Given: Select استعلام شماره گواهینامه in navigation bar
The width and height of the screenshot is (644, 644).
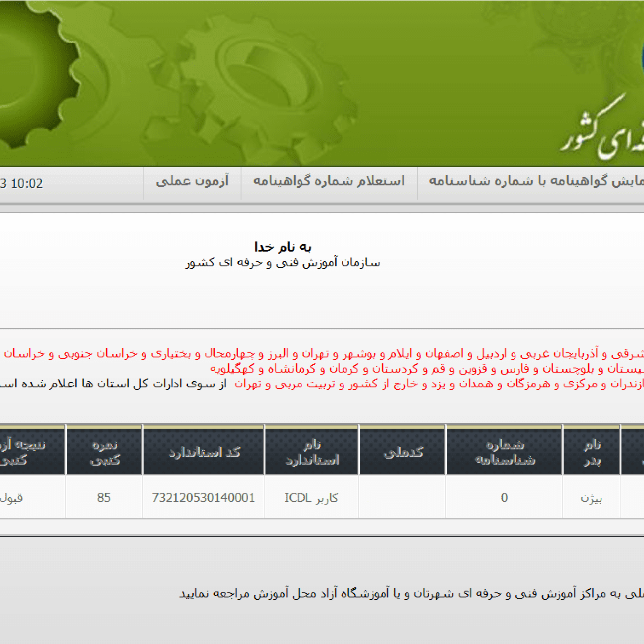Looking at the screenshot, I should pos(329,182).
